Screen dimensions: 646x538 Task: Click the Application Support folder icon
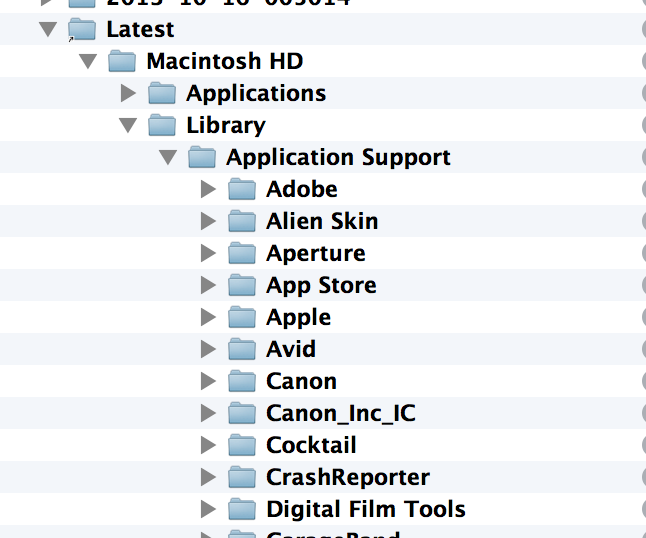[202, 157]
